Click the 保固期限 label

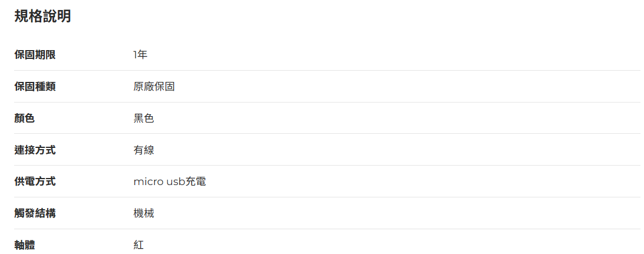[x=35, y=55]
